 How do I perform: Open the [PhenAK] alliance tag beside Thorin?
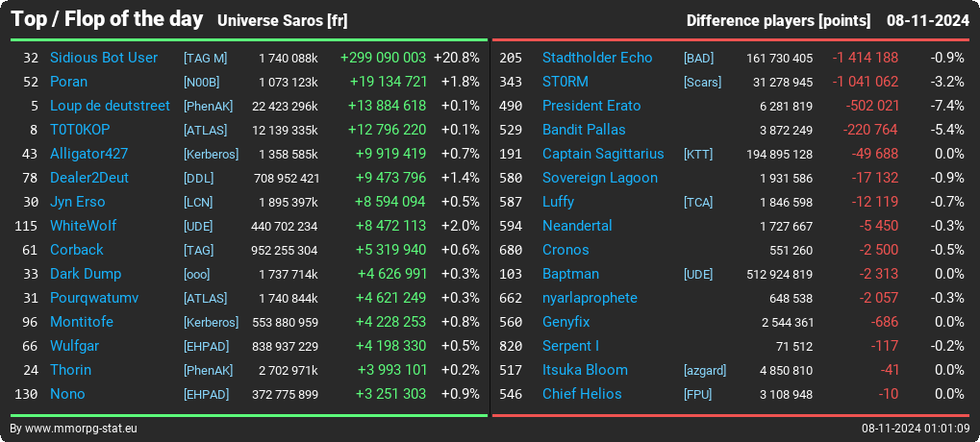[208, 370]
